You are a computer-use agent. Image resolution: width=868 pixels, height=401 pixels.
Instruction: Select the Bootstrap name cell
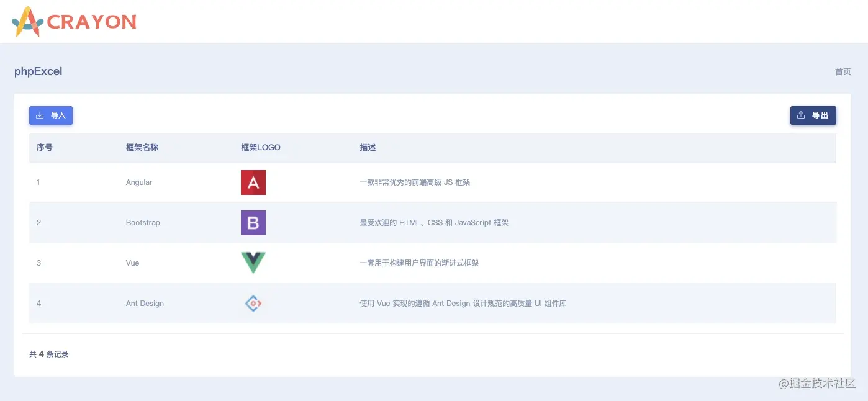(143, 223)
